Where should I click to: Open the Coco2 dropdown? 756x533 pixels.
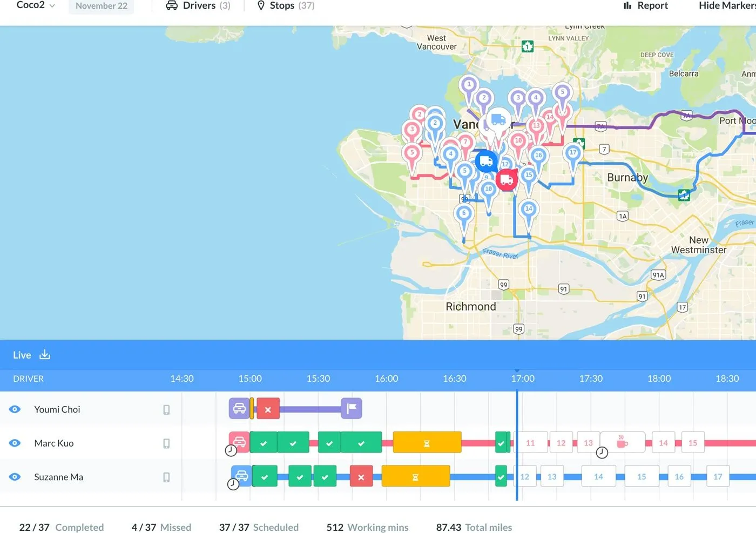[36, 5]
